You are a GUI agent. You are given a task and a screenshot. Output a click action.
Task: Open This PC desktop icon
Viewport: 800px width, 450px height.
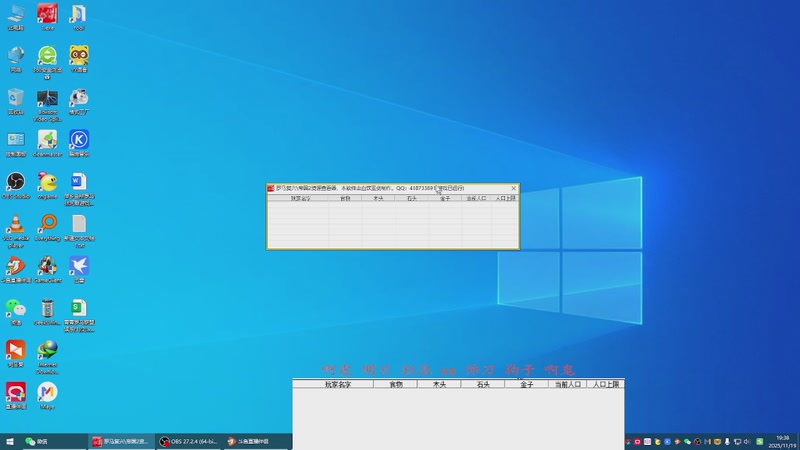16,17
